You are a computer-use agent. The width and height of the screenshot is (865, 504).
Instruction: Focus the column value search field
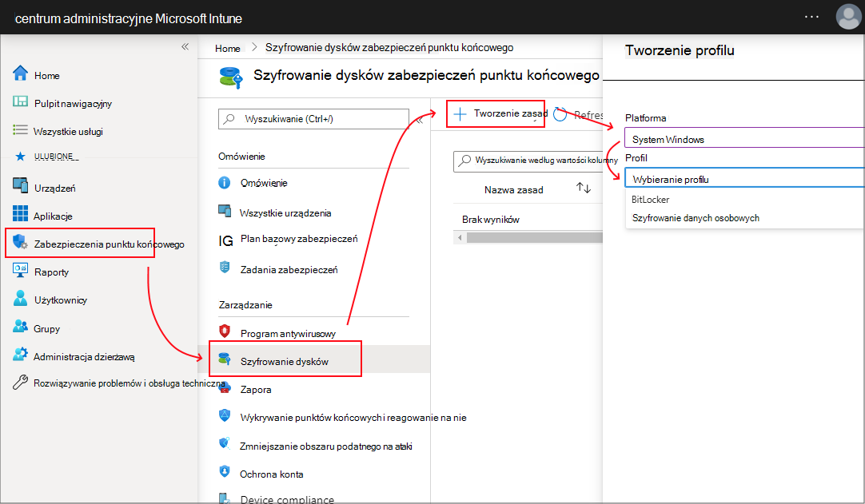tap(528, 161)
